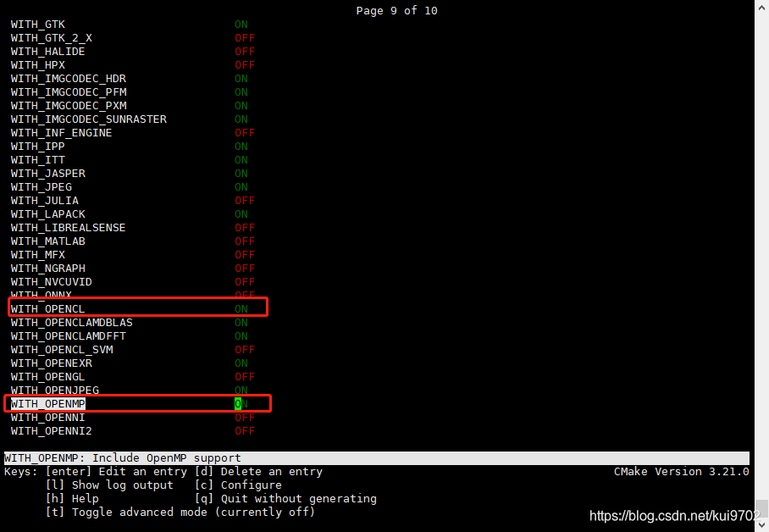Click the 'CMake Version 3.21.0' text
769x532 pixels.
tap(682, 472)
